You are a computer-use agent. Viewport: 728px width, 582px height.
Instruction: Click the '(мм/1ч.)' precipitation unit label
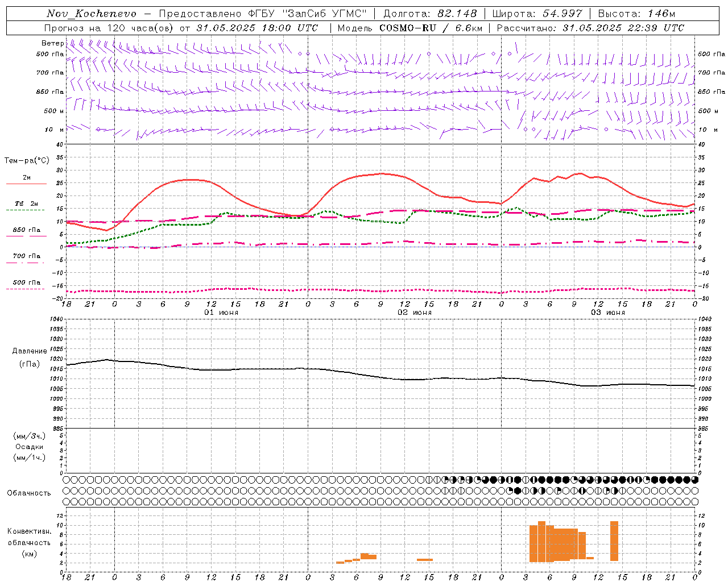coord(30,458)
